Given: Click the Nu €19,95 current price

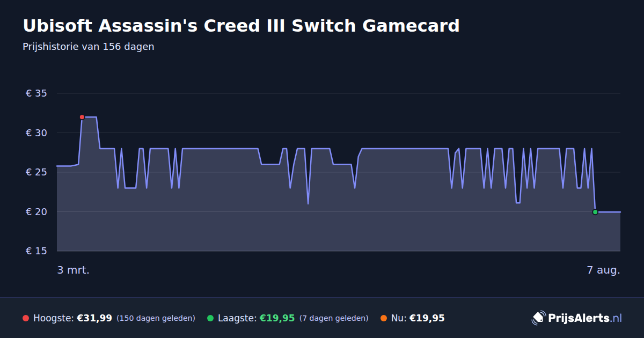Looking at the screenshot, I should coord(427,318).
